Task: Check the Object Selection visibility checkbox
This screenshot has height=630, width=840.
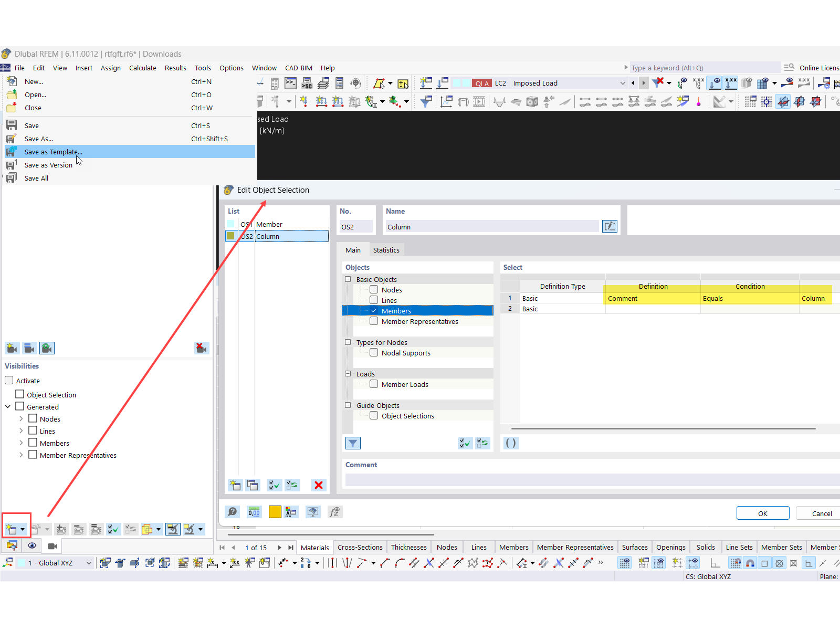Action: (19, 394)
